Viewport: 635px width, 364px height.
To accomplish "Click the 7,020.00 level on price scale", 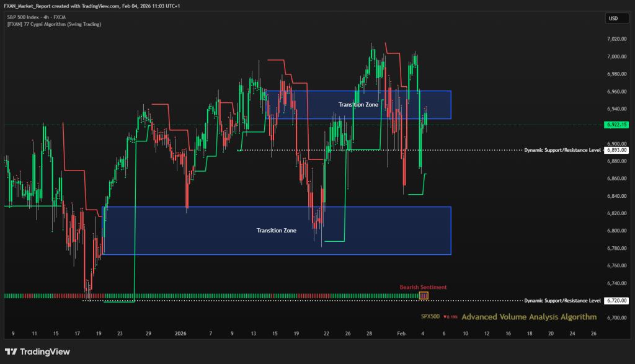I will coord(615,39).
